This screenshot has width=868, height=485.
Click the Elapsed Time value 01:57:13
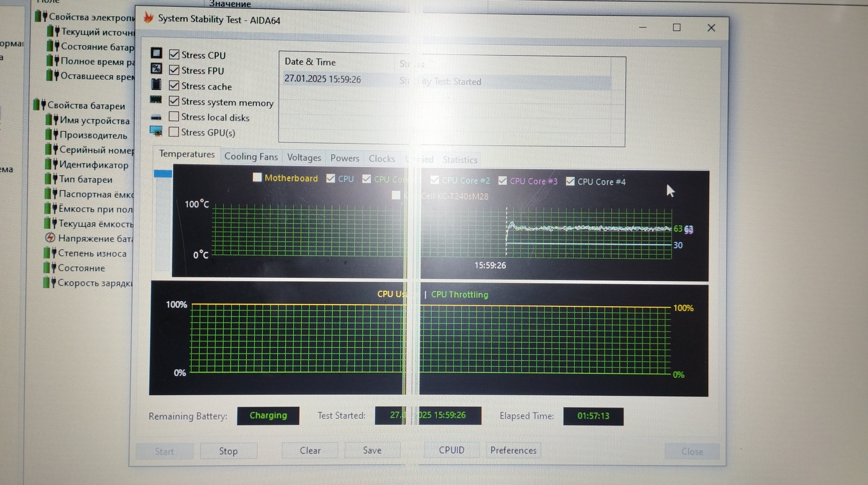593,416
